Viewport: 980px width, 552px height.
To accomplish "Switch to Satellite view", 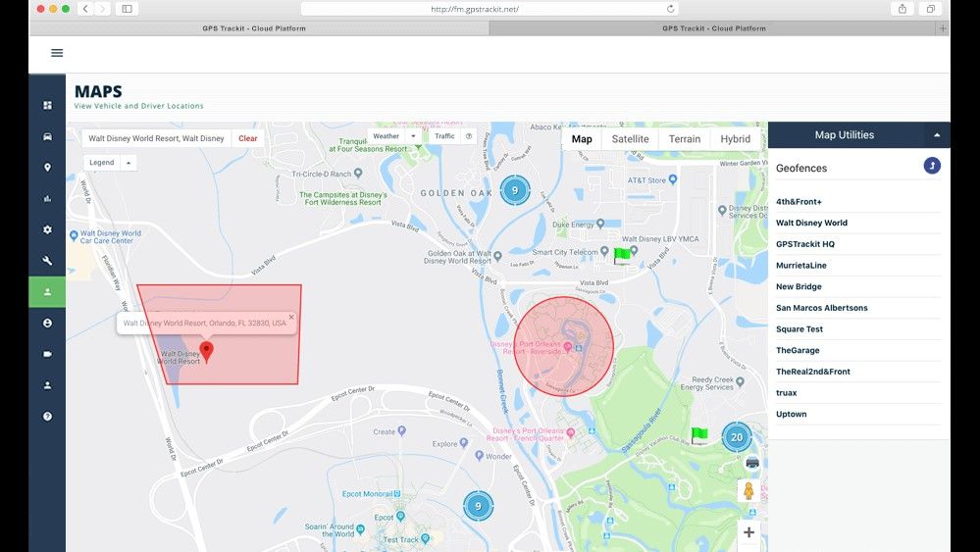I will 630,139.
